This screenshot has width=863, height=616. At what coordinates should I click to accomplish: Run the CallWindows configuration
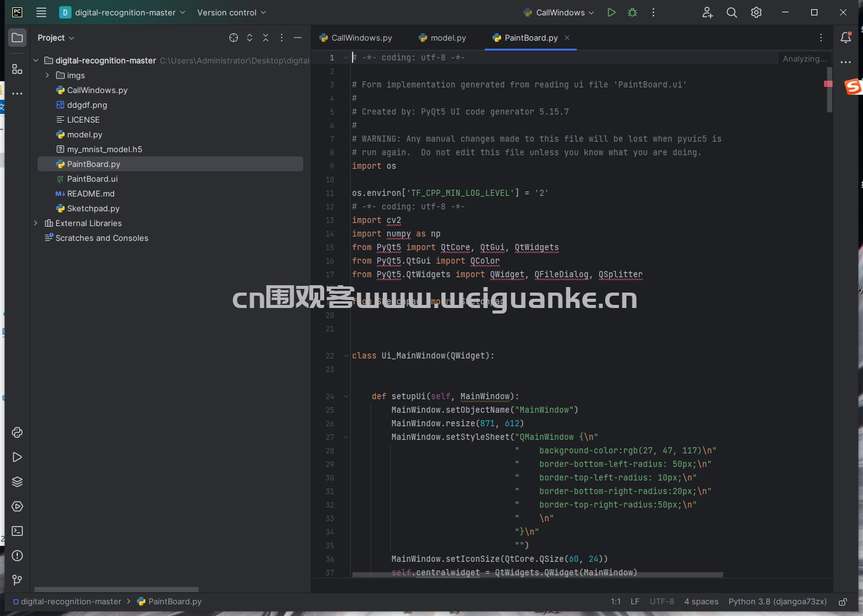pyautogui.click(x=611, y=12)
